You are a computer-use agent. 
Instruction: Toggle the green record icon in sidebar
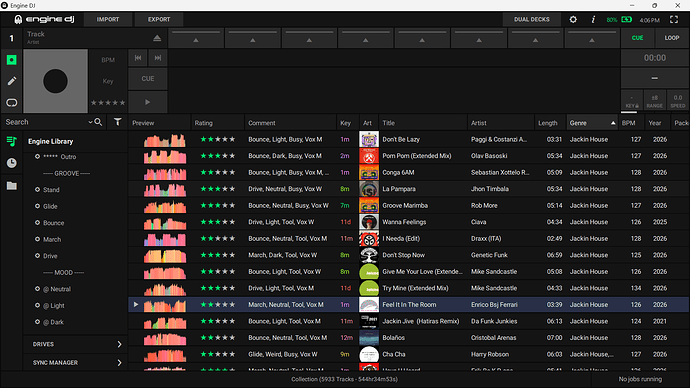point(12,60)
